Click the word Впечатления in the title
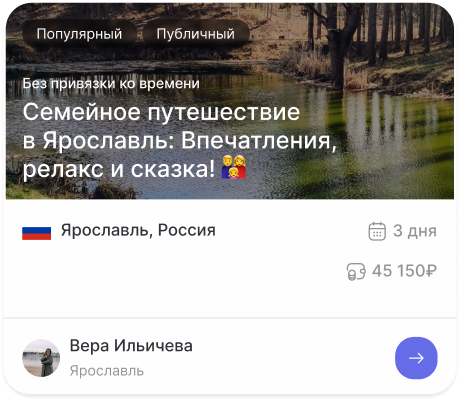Image resolution: width=460 pixels, height=401 pixels. point(259,140)
